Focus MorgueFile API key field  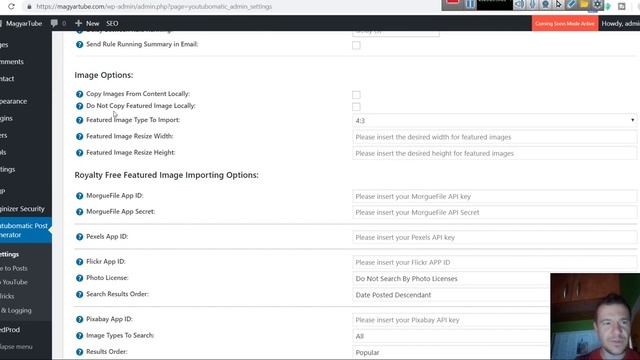(494, 196)
